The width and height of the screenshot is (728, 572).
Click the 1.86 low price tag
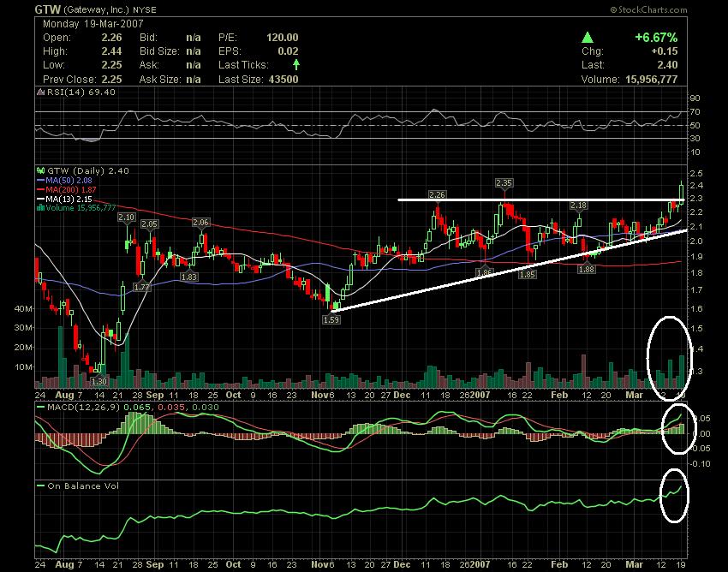click(x=484, y=272)
